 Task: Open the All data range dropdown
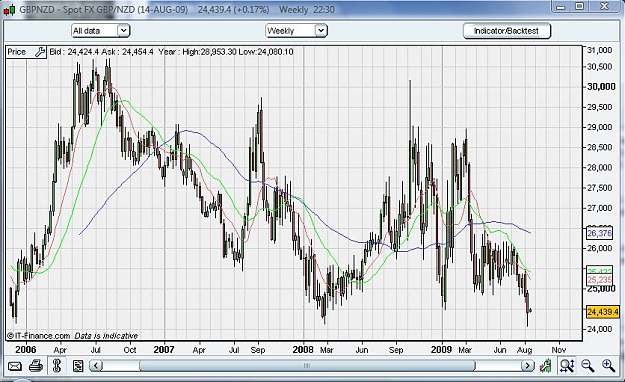tap(101, 31)
